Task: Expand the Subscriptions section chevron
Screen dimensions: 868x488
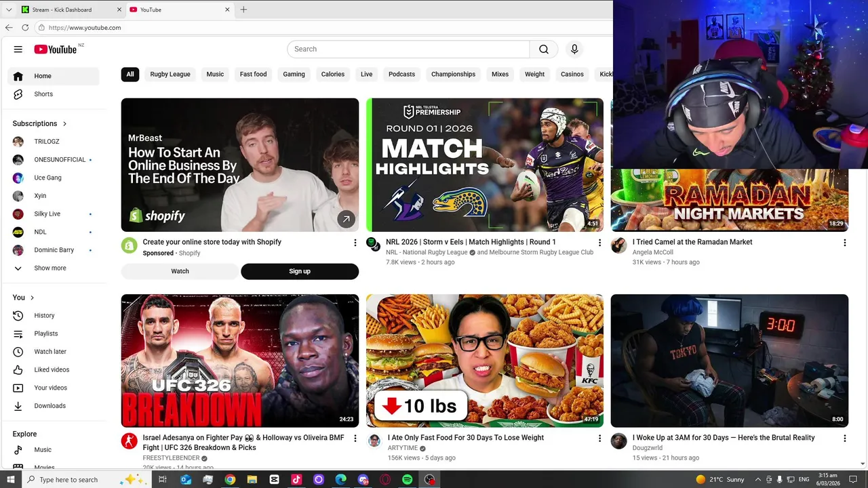Action: [x=65, y=123]
